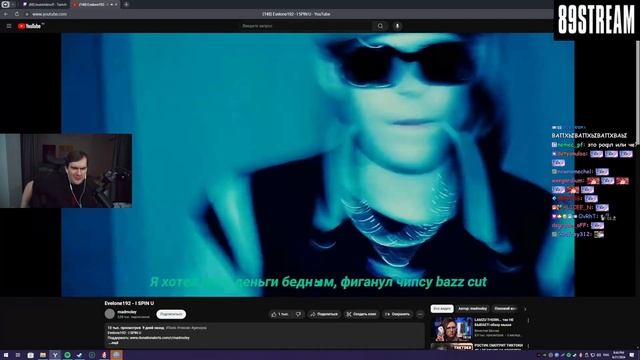This screenshot has height=360, width=640.
Task: Click the www.youtube.com address bar
Action: (50, 14)
